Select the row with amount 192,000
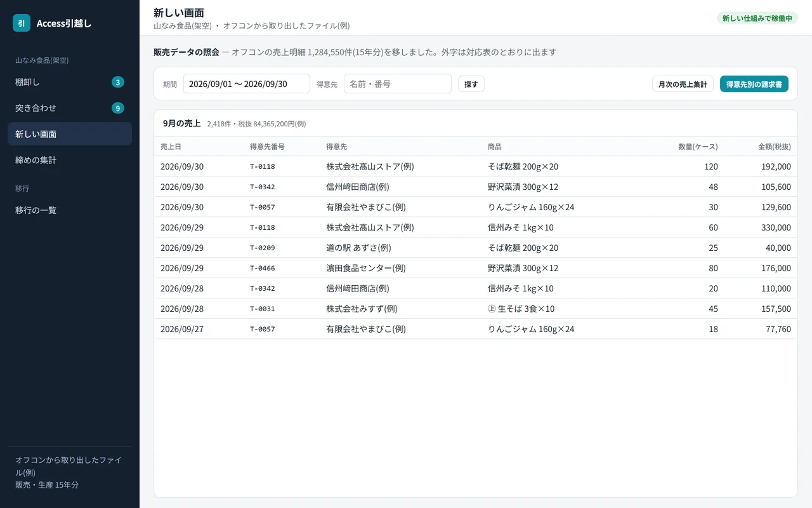Viewport: 812px width, 508px height. (476, 166)
